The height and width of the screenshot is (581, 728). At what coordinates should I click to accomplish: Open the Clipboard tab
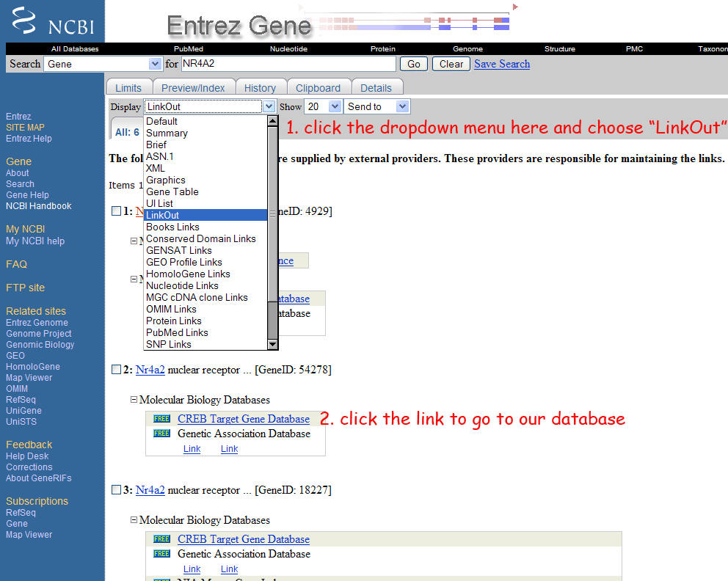tap(318, 88)
